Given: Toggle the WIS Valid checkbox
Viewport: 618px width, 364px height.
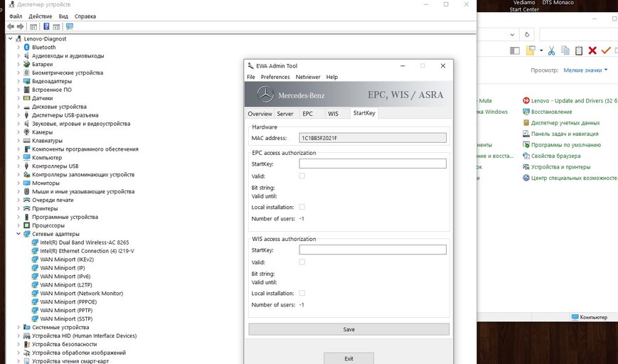Looking at the screenshot, I should pos(302,262).
